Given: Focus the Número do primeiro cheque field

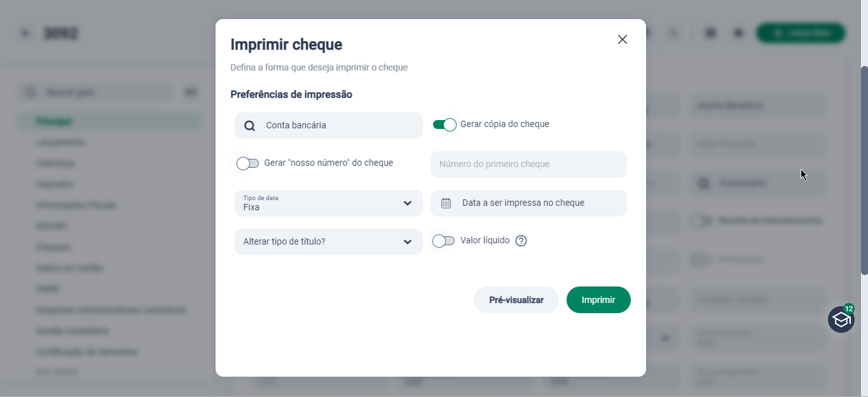Looking at the screenshot, I should 528,165.
